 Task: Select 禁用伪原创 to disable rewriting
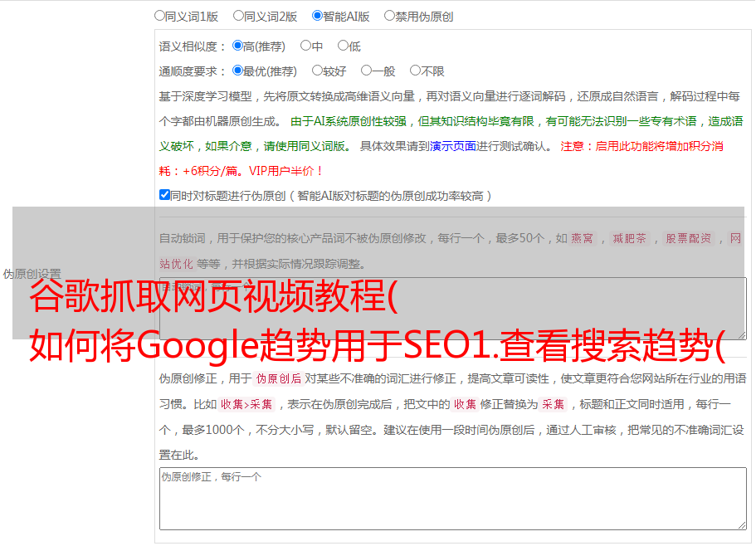(x=390, y=16)
